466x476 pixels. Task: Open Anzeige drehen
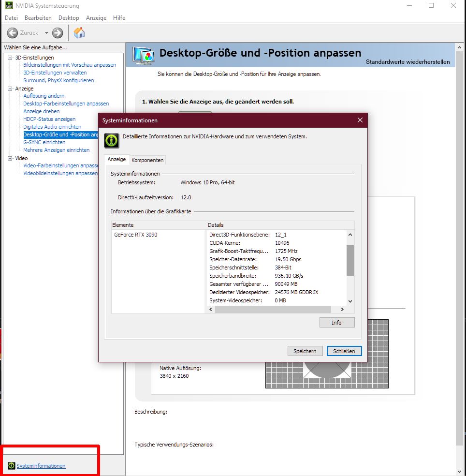pyautogui.click(x=41, y=111)
